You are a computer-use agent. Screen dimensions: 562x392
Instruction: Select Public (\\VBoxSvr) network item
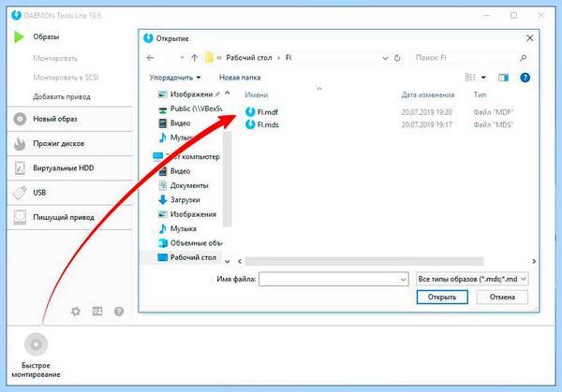(x=190, y=109)
